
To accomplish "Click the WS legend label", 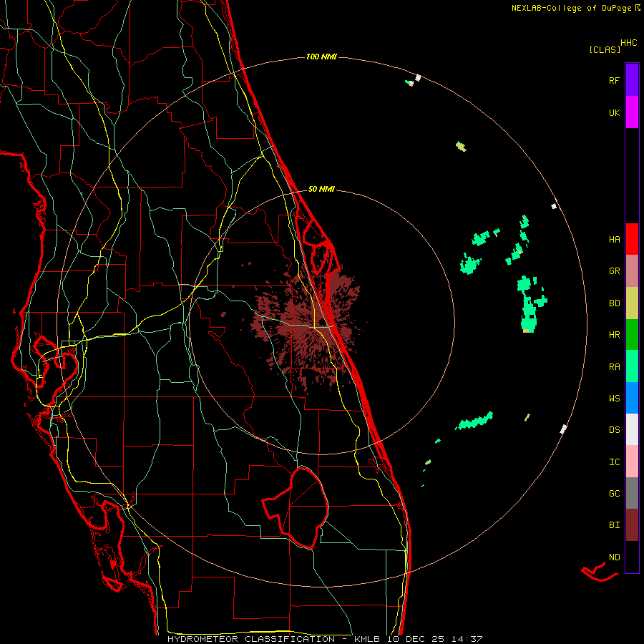I will [615, 399].
